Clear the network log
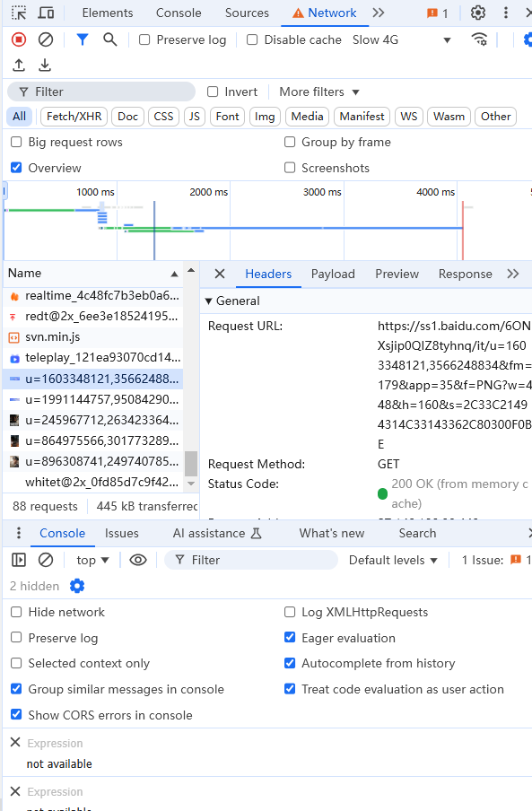This screenshot has width=532, height=811. (46, 39)
